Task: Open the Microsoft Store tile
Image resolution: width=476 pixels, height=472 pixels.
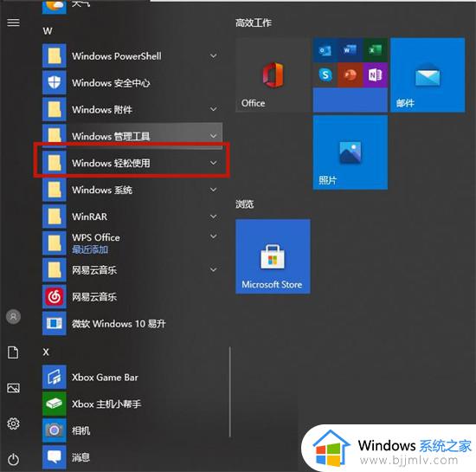Action: pyautogui.click(x=273, y=256)
